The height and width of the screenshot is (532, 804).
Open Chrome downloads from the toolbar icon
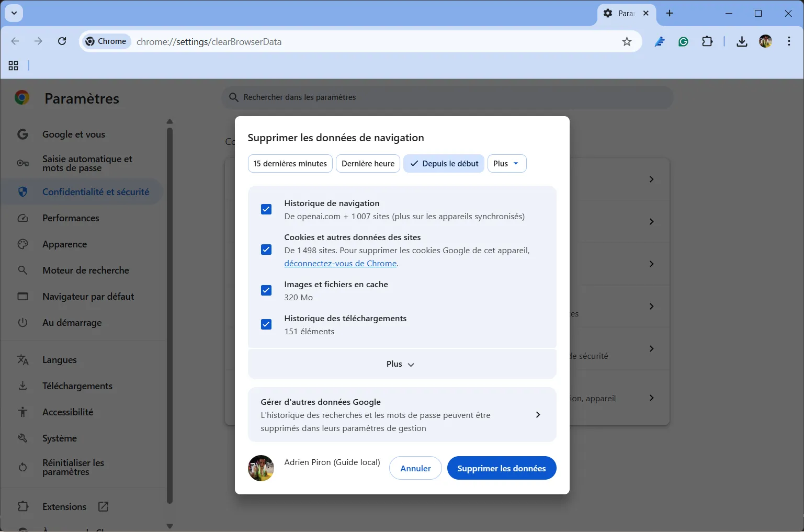tap(741, 41)
